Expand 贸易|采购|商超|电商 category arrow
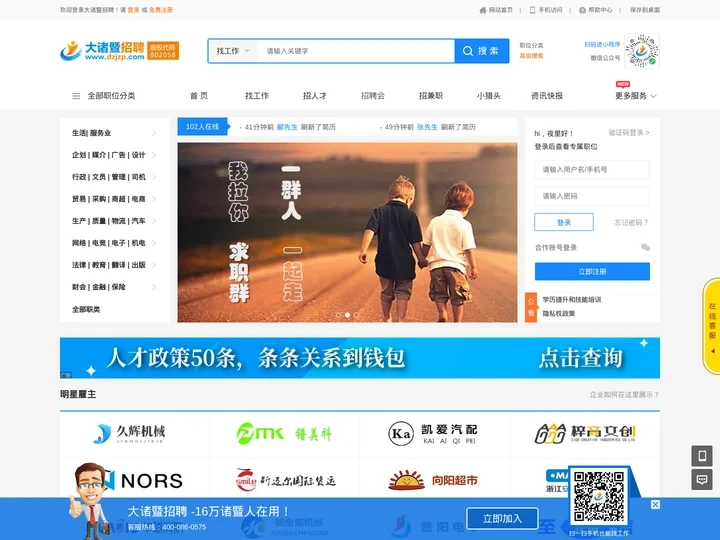This screenshot has height=540, width=720. (x=154, y=199)
